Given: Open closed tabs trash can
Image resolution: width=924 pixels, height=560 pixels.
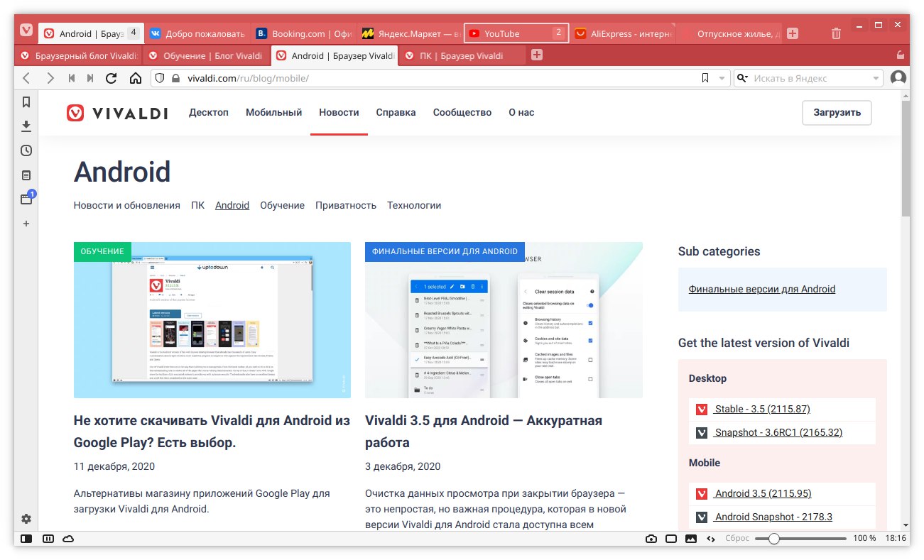Looking at the screenshot, I should [x=836, y=33].
